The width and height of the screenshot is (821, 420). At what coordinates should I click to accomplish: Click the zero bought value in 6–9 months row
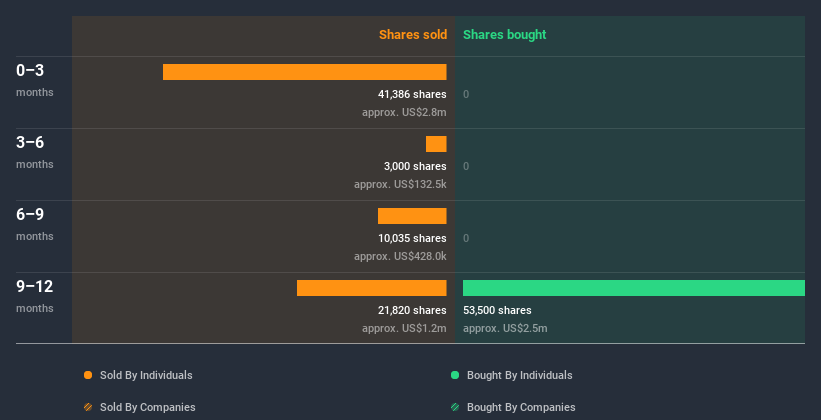tap(466, 239)
